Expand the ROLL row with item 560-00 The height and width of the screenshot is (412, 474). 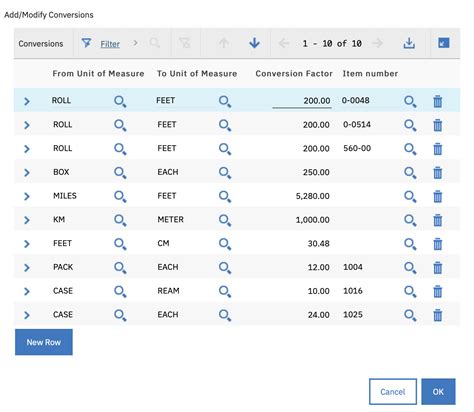(27, 149)
